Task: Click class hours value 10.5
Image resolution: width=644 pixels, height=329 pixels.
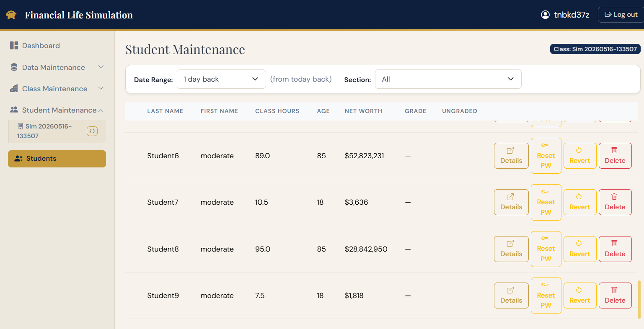Action: click(262, 202)
